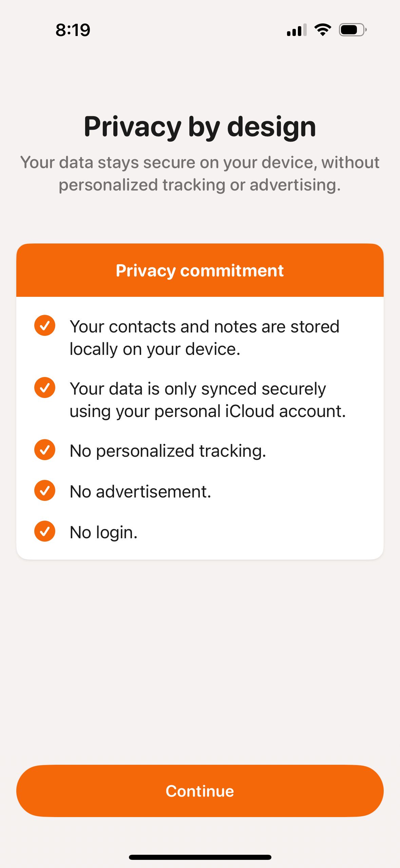Tap the Wi-Fi status icon
Viewport: 400px width, 868px height.
coord(323,30)
